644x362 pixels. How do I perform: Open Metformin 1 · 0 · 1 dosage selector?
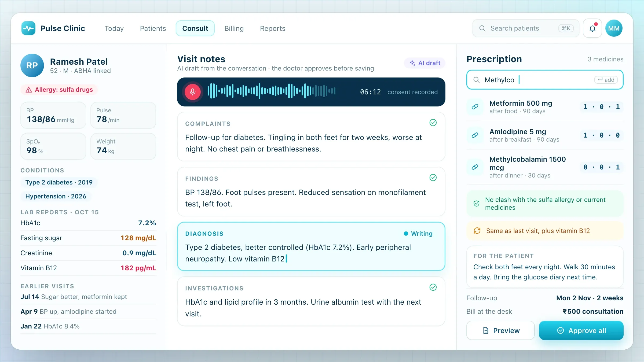602,107
